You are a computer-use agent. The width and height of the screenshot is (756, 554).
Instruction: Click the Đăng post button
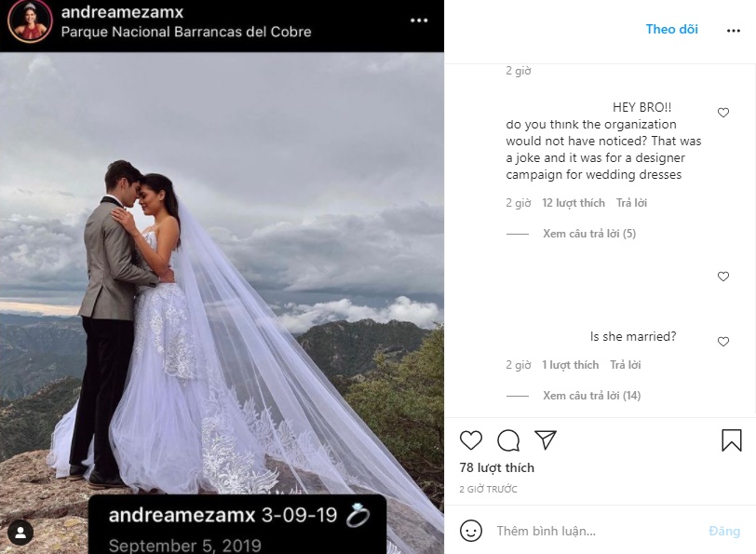tap(724, 531)
